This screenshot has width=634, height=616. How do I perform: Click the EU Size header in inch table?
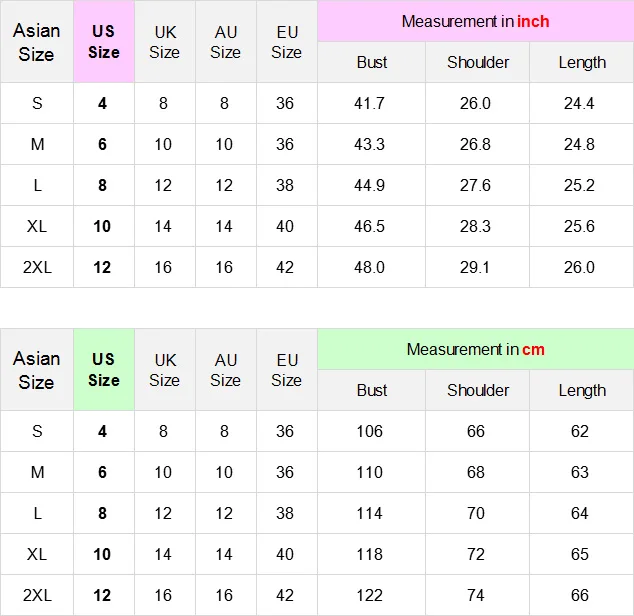(286, 42)
